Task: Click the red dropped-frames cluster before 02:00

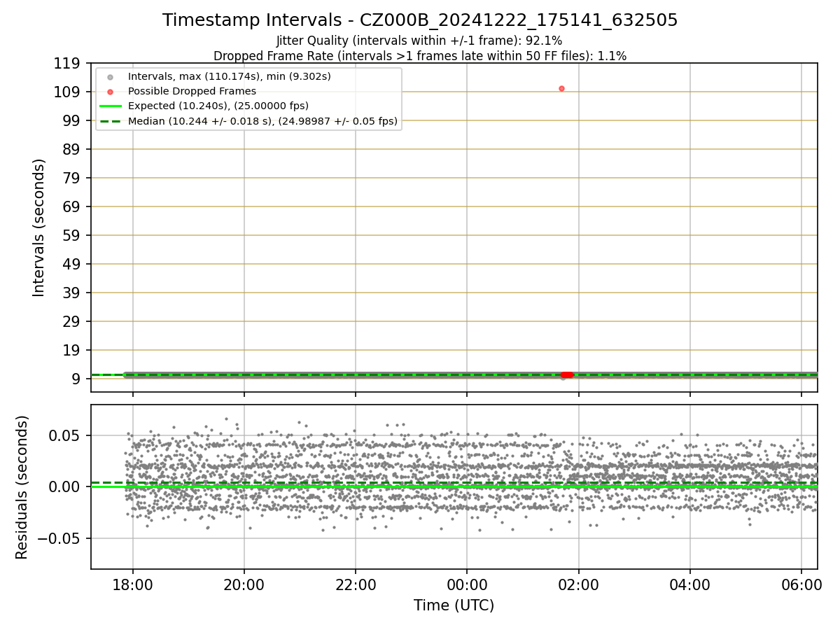Action: (567, 375)
